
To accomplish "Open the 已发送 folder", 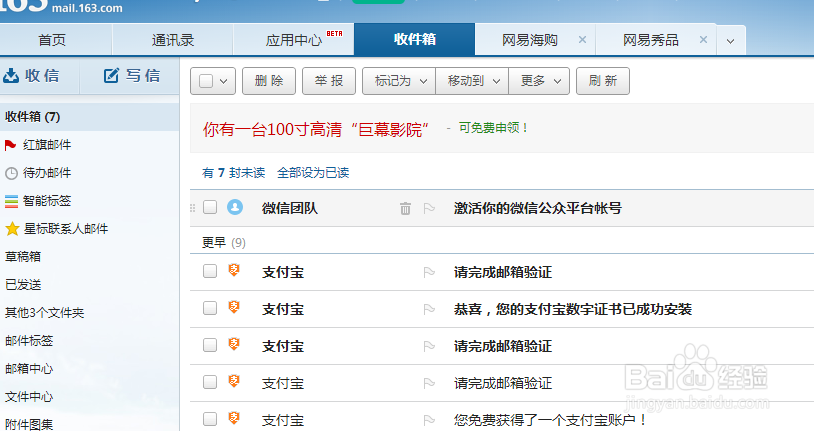I will (23, 285).
